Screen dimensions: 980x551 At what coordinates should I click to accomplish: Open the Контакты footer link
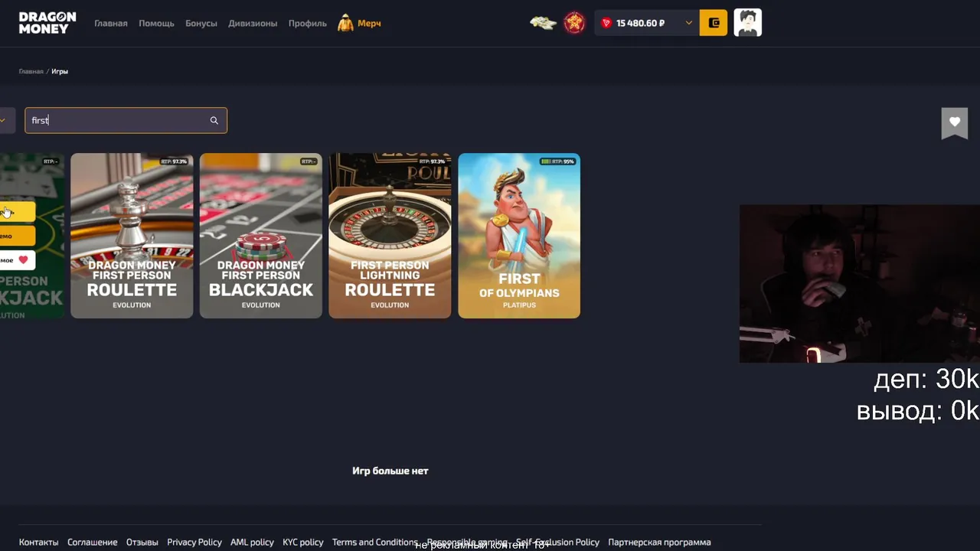(38, 542)
